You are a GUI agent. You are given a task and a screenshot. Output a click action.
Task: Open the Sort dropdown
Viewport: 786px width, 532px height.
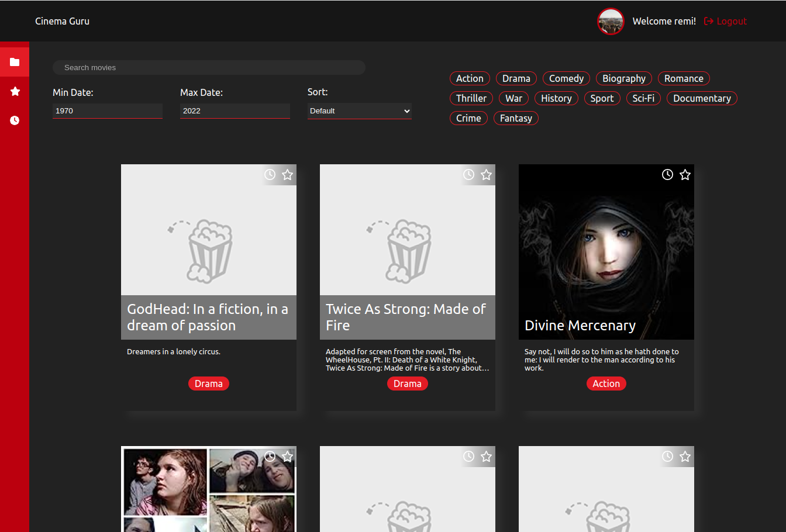[359, 110]
